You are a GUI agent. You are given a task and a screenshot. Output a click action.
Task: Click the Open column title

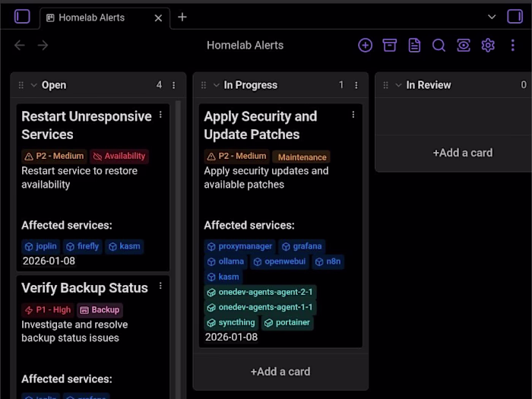click(x=54, y=85)
